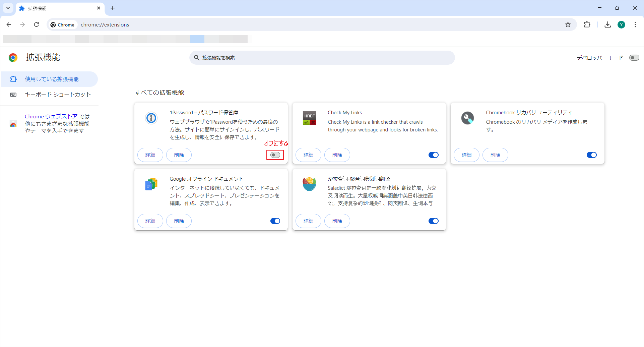
Task: Click the Check My Links HREF icon
Action: point(309,118)
